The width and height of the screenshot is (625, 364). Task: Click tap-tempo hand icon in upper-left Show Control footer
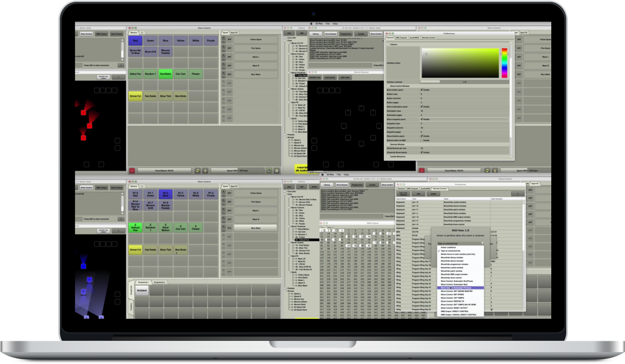point(205,171)
